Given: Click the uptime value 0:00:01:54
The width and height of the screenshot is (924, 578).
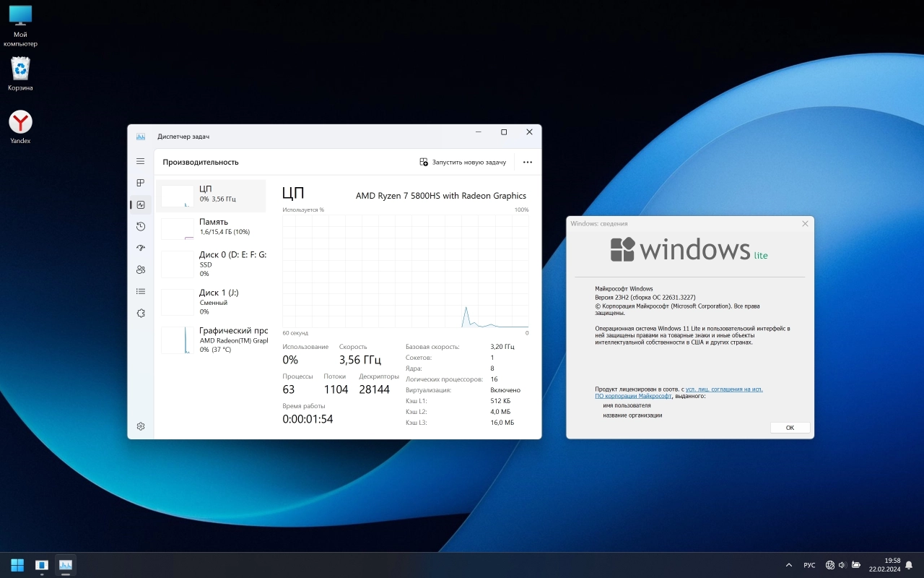Looking at the screenshot, I should pos(308,419).
